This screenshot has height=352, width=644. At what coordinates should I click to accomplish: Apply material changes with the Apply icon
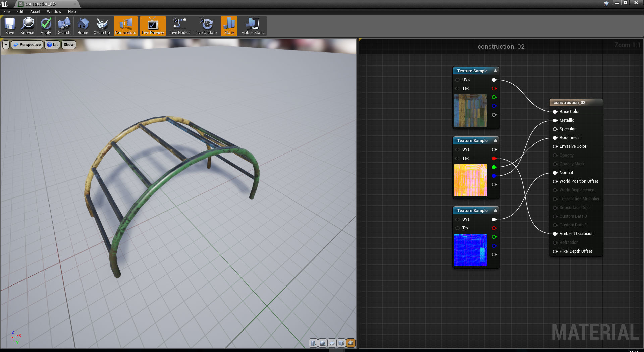pos(46,26)
